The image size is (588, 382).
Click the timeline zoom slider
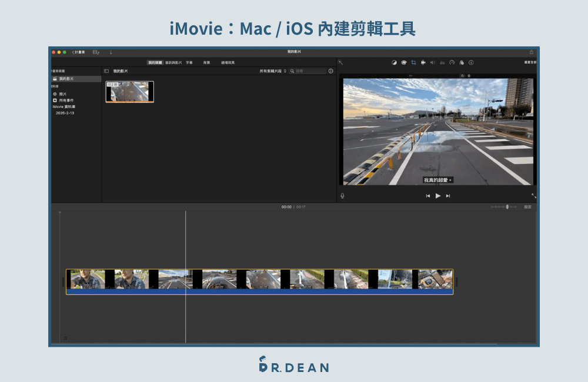[504, 207]
